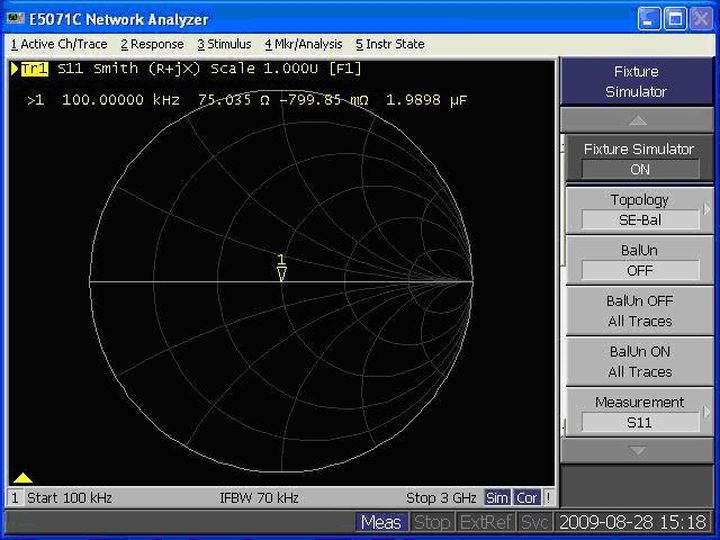Click the Cor correction status indicator
The height and width of the screenshot is (540, 720).
click(527, 498)
